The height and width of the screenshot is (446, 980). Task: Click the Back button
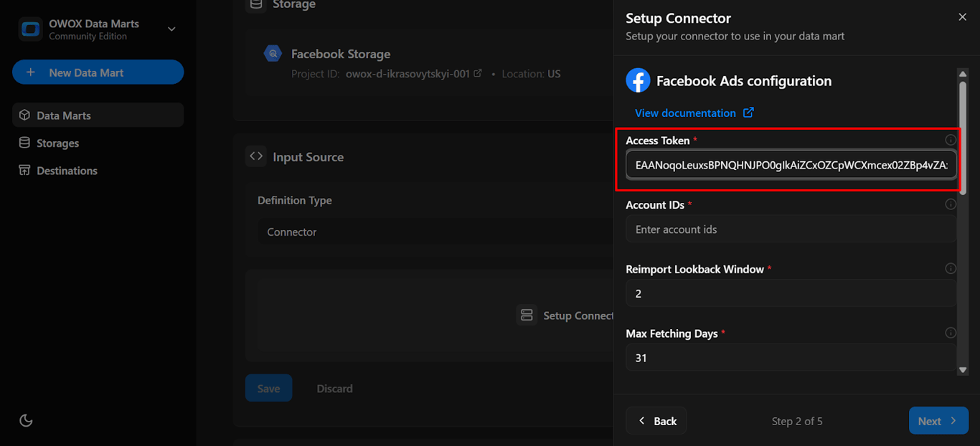656,421
